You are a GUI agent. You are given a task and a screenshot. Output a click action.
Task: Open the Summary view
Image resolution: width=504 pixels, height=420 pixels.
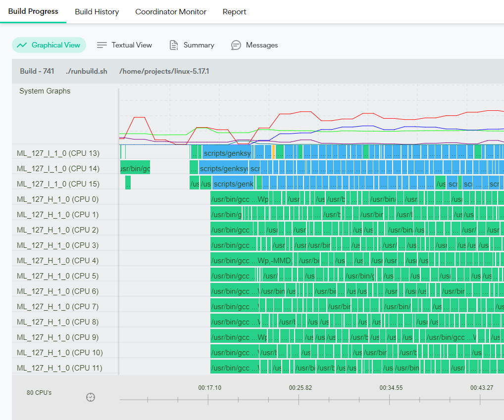click(199, 45)
